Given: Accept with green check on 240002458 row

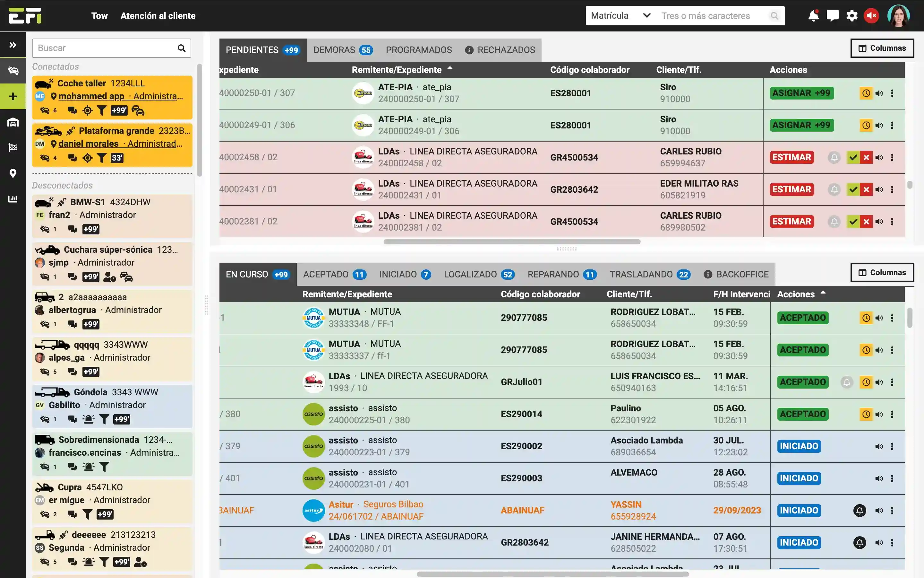Looking at the screenshot, I should pyautogui.click(x=853, y=157).
